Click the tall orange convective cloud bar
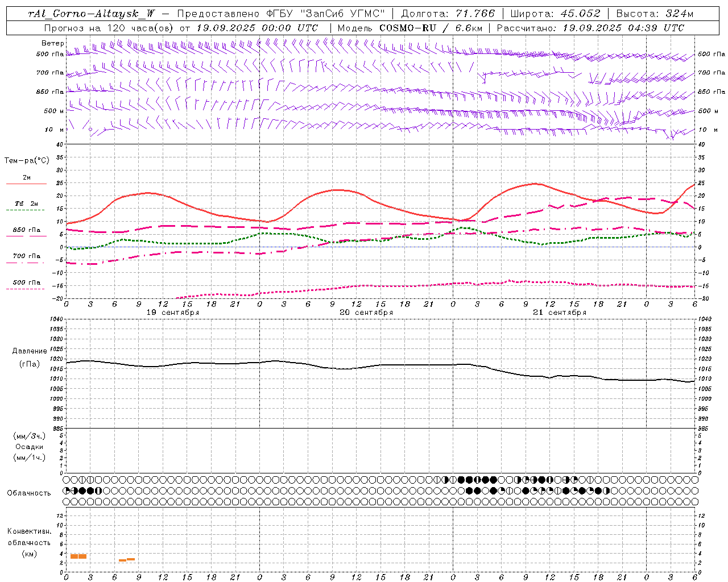The width and height of the screenshot is (728, 582). click(78, 556)
